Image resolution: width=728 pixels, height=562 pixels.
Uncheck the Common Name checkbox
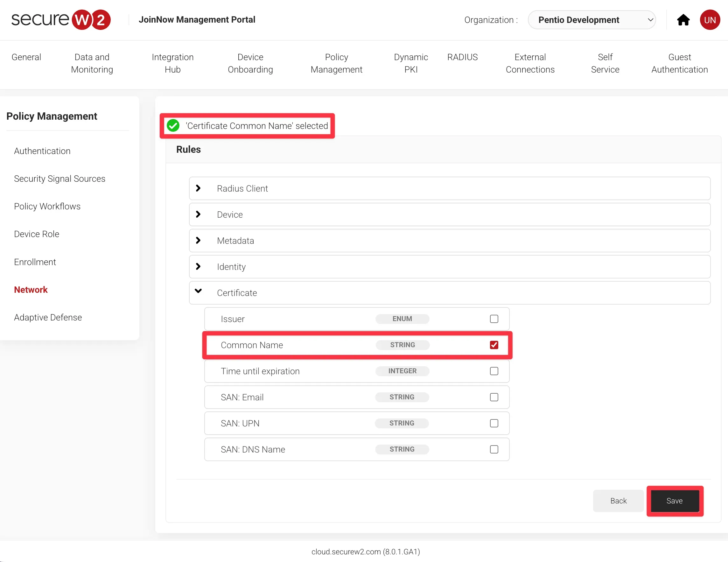tap(494, 345)
